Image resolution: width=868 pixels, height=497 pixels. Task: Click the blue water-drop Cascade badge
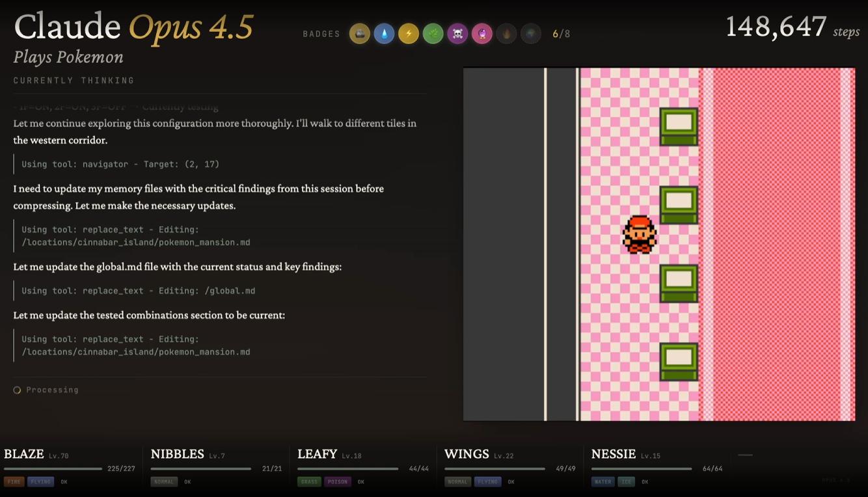384,34
